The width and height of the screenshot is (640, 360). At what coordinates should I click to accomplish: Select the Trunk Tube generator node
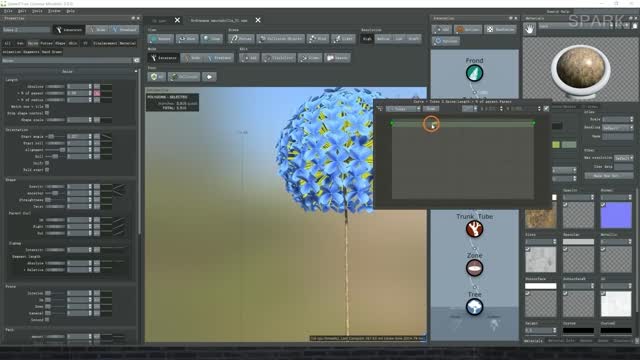[474, 229]
